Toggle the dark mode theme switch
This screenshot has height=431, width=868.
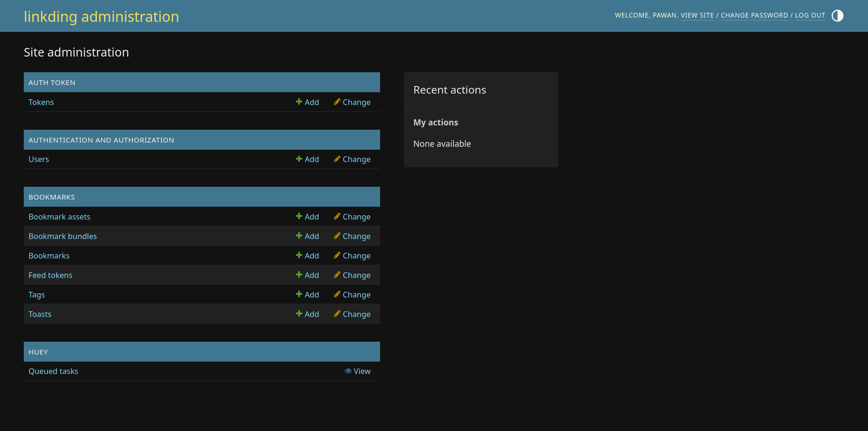coord(837,16)
